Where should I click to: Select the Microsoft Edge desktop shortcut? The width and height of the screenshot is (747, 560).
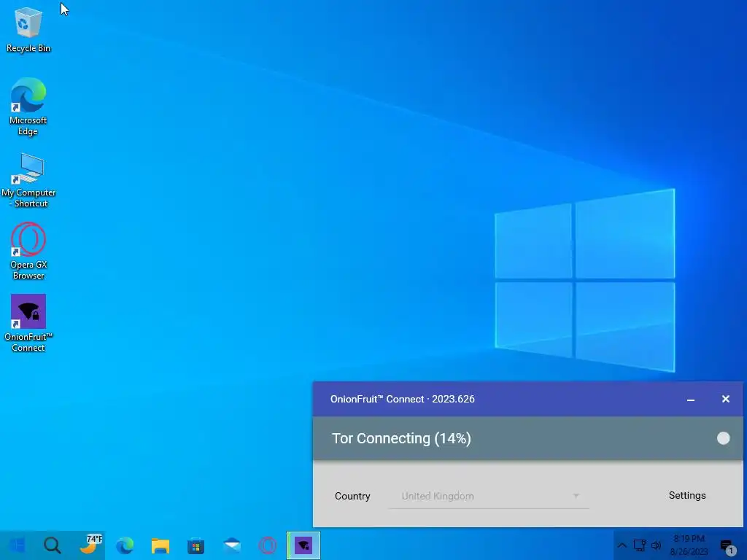click(28, 106)
